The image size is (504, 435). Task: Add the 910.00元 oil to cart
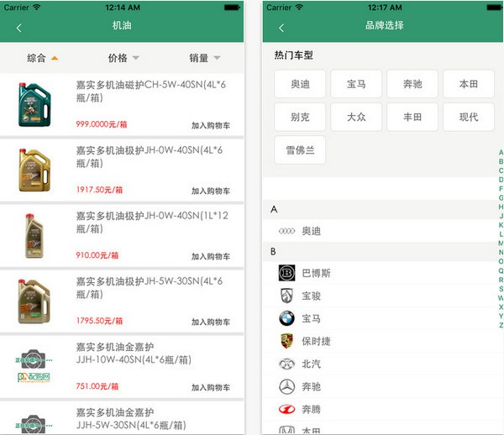point(210,256)
